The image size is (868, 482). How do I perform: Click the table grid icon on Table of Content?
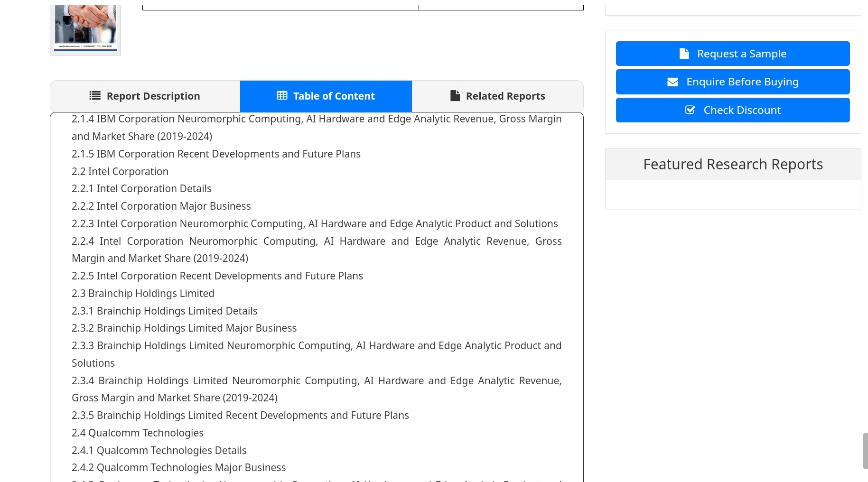click(282, 96)
